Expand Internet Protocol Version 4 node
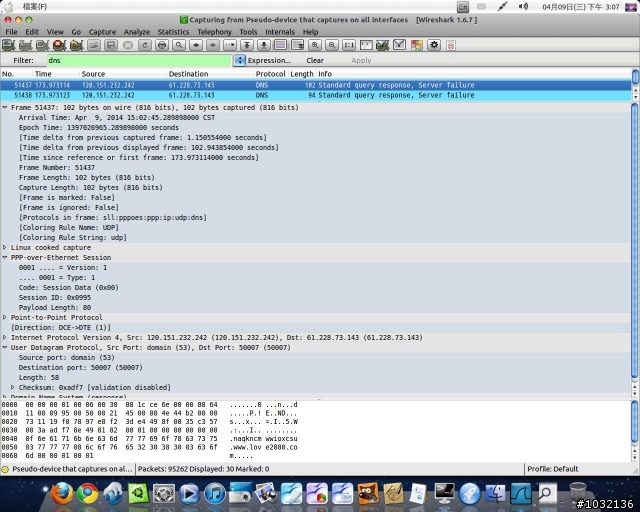640x512 pixels. (x=5, y=338)
